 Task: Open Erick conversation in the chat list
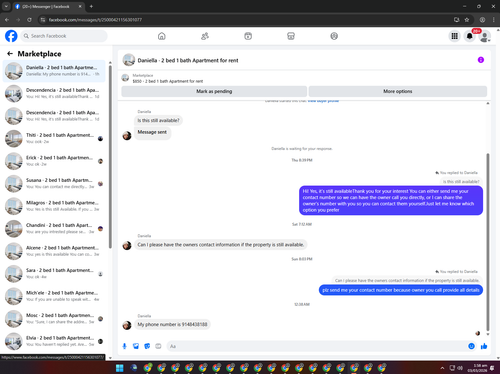click(x=54, y=161)
